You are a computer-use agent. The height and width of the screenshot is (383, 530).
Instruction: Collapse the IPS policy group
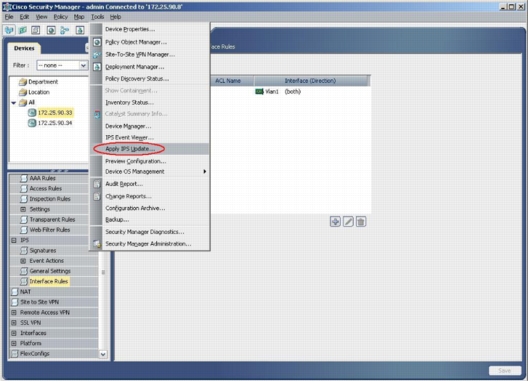pyautogui.click(x=14, y=241)
